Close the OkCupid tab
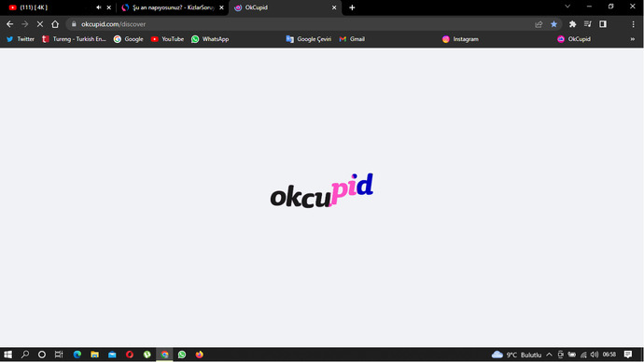Screen dimensions: 644x362 (x=334, y=7)
